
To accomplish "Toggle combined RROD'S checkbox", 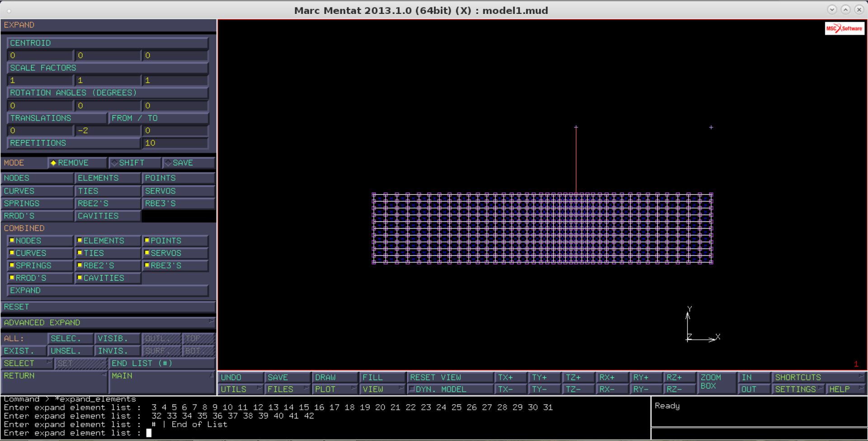I will coord(40,278).
